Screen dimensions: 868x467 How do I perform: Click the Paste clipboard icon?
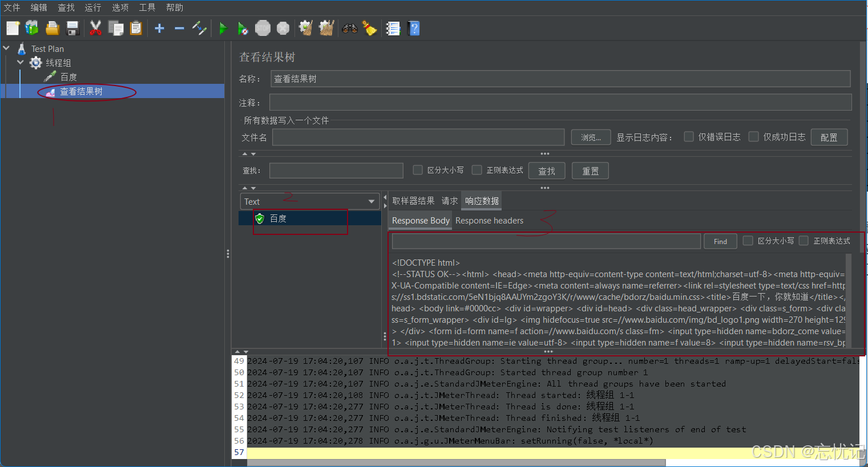136,28
